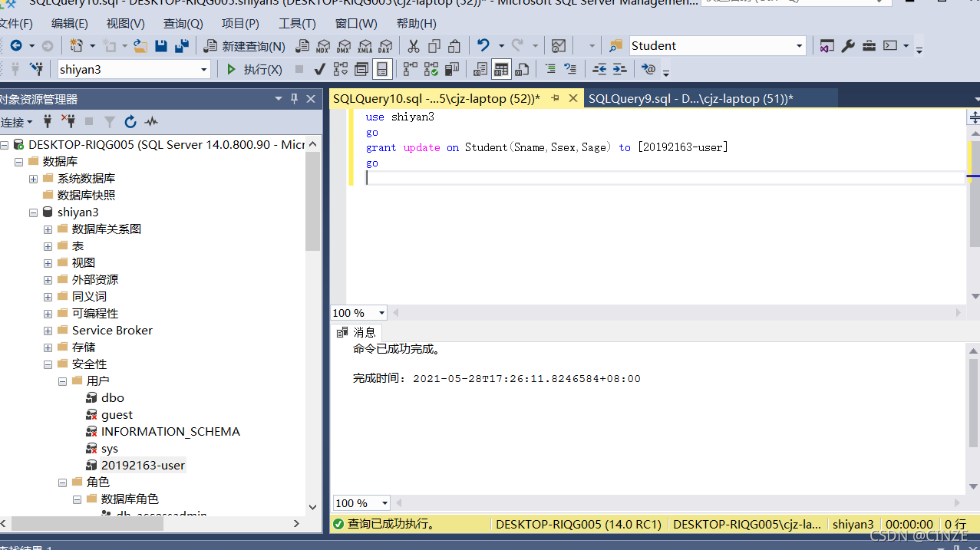The width and height of the screenshot is (980, 550).
Task: Toggle Include Client Statistics
Action: coord(452,69)
